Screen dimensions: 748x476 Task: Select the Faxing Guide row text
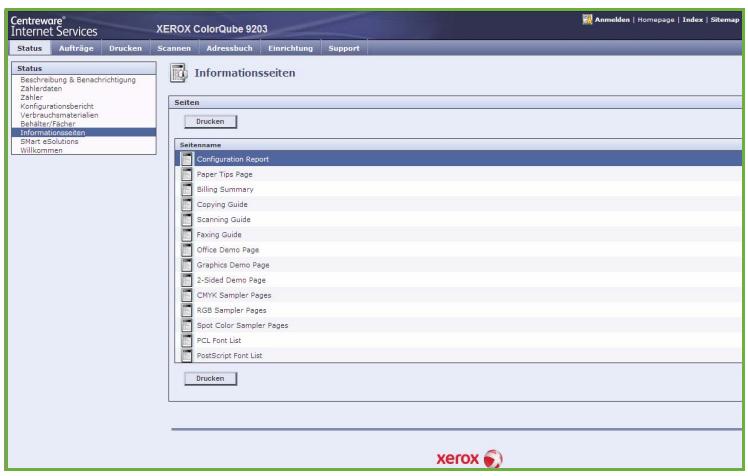219,235
